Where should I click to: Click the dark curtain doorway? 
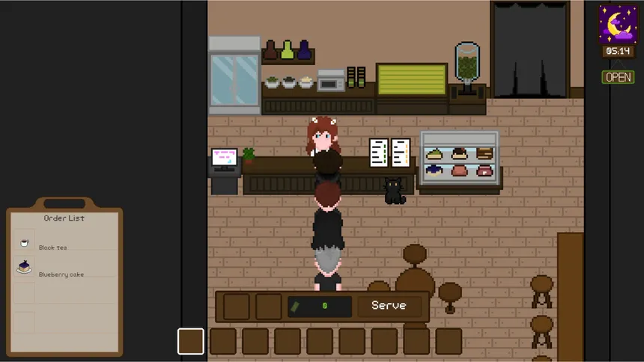point(530,50)
